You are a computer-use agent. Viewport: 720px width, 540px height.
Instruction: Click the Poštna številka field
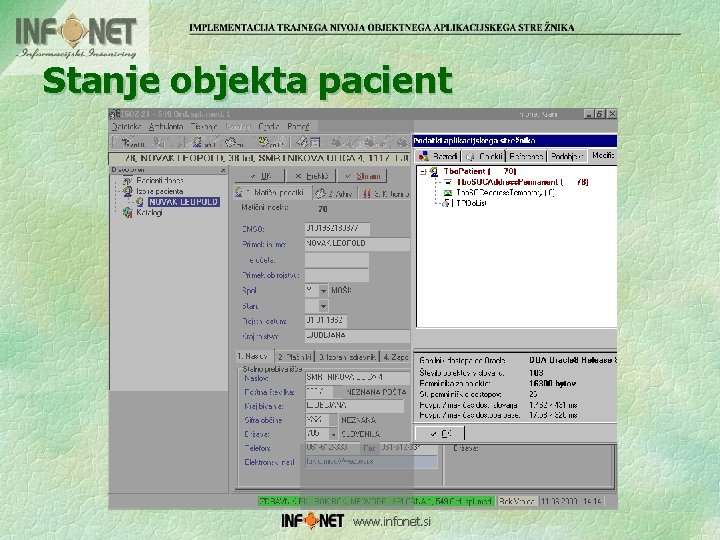point(319,392)
